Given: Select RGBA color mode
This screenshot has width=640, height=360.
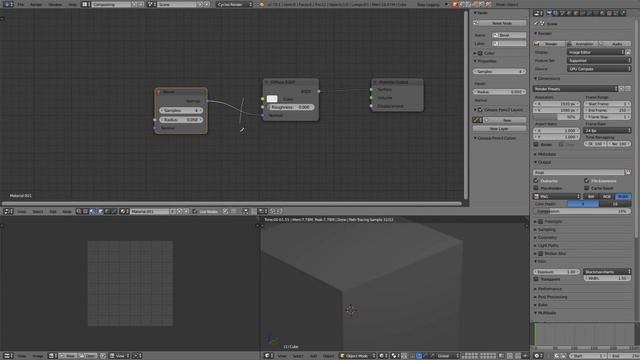Looking at the screenshot, I should (623, 196).
